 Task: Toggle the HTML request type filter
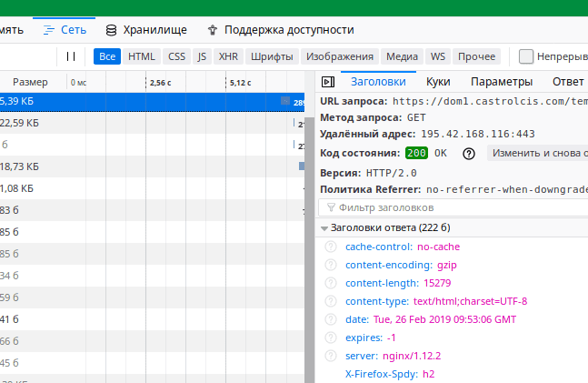pos(141,56)
